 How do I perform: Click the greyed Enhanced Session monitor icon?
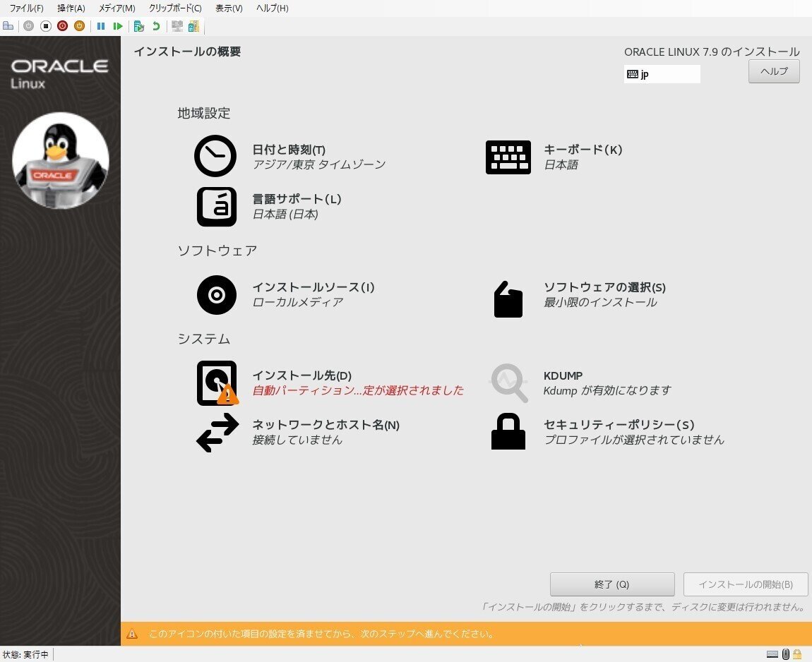(177, 26)
